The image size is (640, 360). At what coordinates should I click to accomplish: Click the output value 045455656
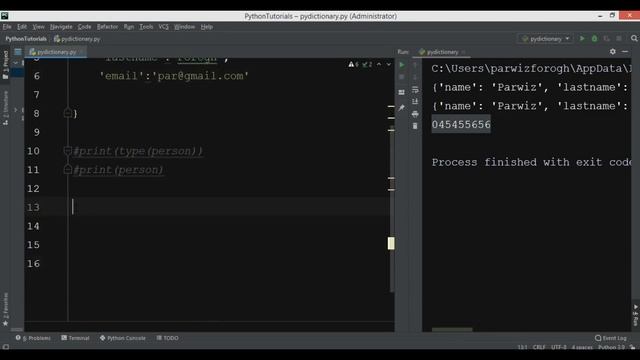(461, 124)
